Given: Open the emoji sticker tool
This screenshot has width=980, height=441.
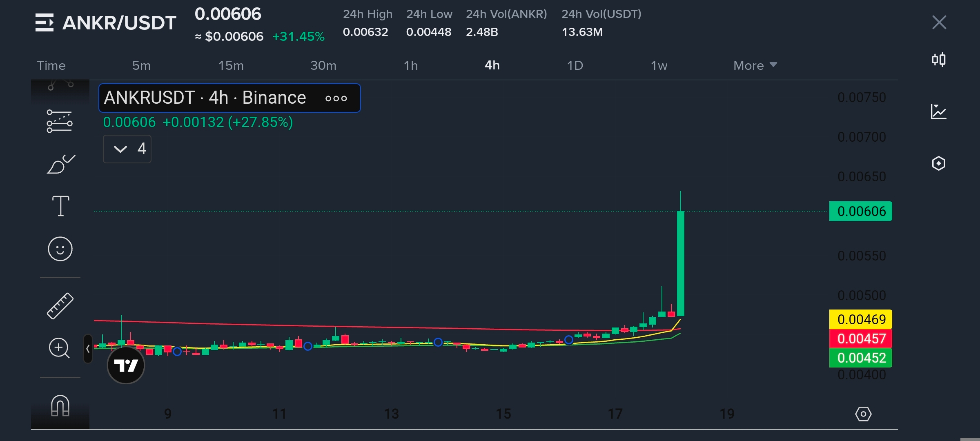Looking at the screenshot, I should pyautogui.click(x=60, y=249).
